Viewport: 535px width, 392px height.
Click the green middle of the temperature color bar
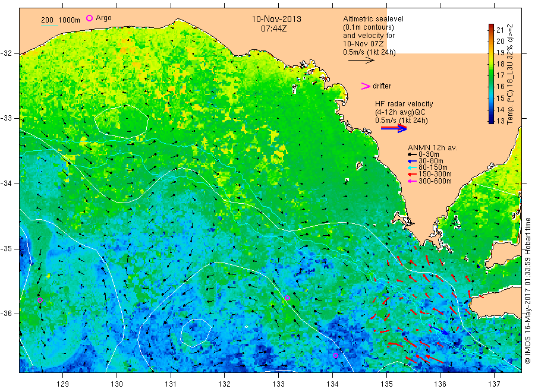click(x=491, y=77)
